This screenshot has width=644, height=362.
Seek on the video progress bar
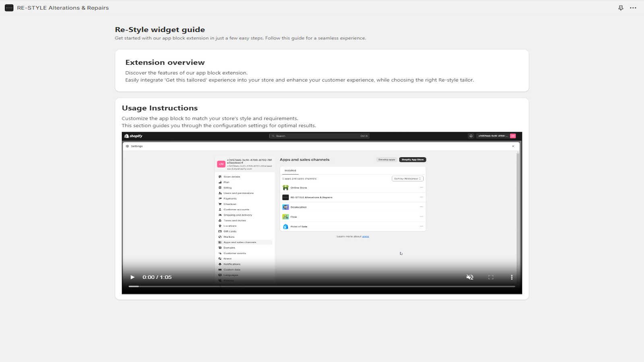[322, 286]
